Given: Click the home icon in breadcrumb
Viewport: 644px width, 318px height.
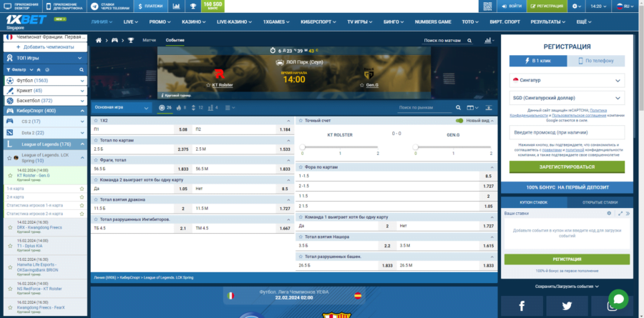Looking at the screenshot, I should [x=99, y=41].
